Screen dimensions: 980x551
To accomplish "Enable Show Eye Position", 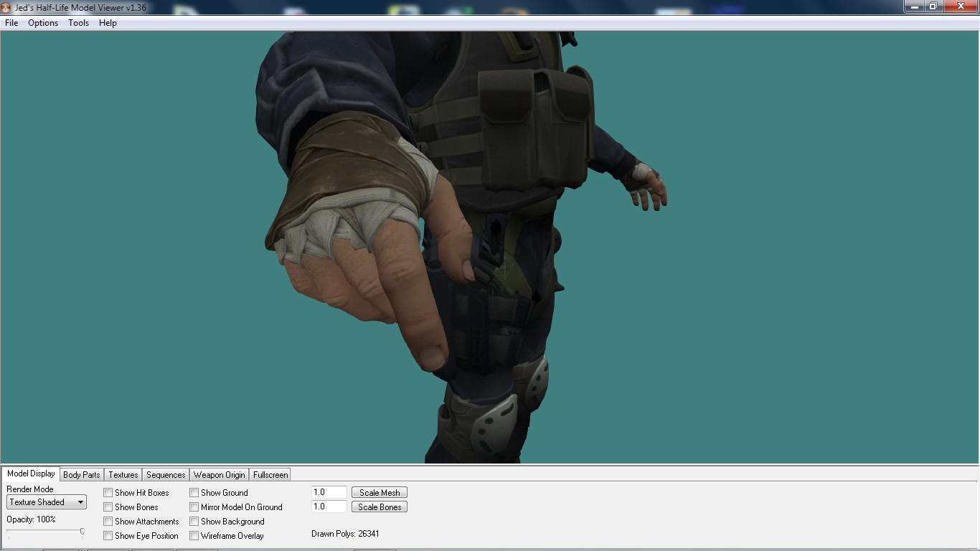I will 108,536.
